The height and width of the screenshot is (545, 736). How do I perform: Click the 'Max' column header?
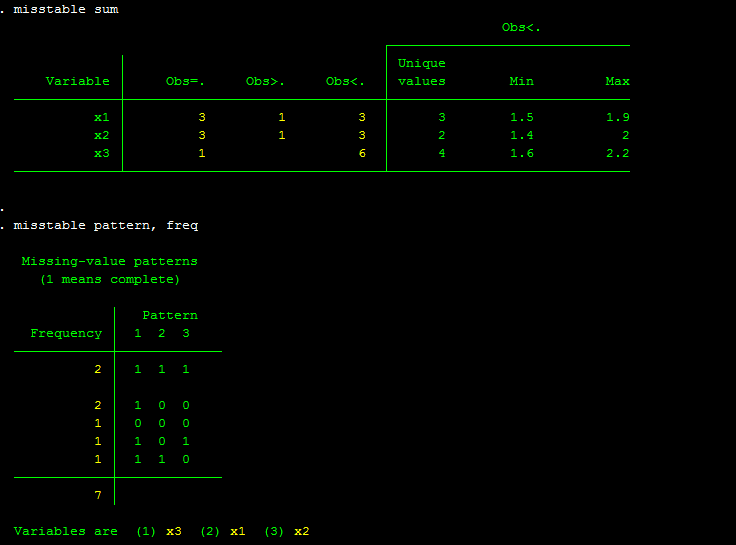(x=617, y=81)
